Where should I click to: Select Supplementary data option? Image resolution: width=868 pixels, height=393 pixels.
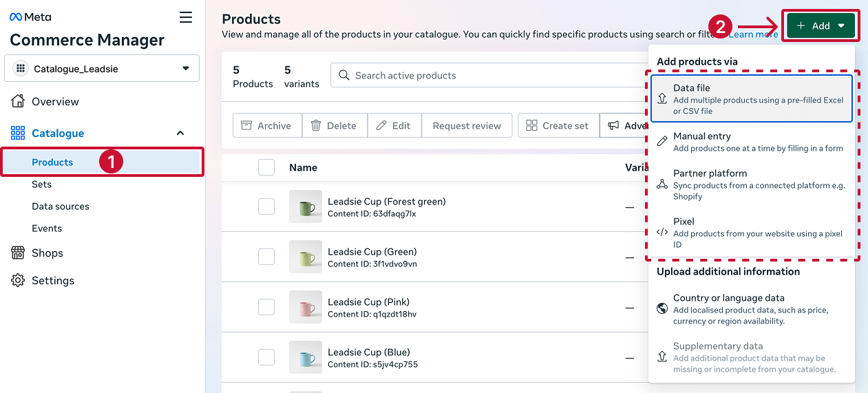750,357
